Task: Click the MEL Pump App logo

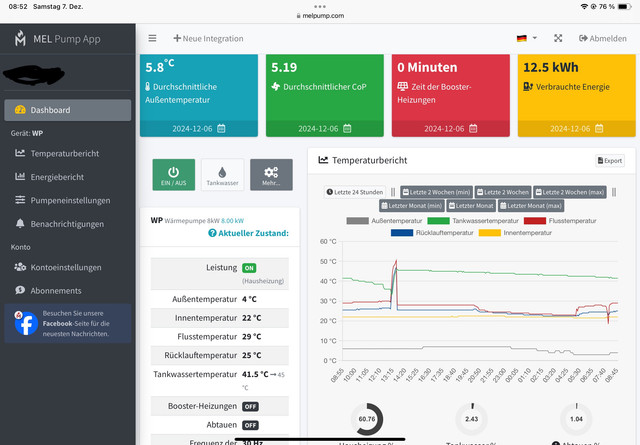Action: (20, 39)
